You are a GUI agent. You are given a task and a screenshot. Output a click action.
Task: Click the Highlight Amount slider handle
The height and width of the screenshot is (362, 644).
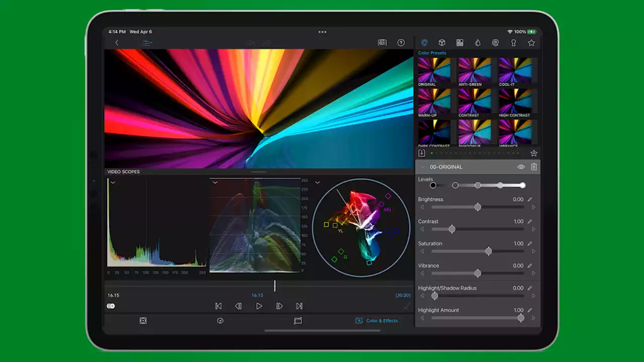click(521, 318)
